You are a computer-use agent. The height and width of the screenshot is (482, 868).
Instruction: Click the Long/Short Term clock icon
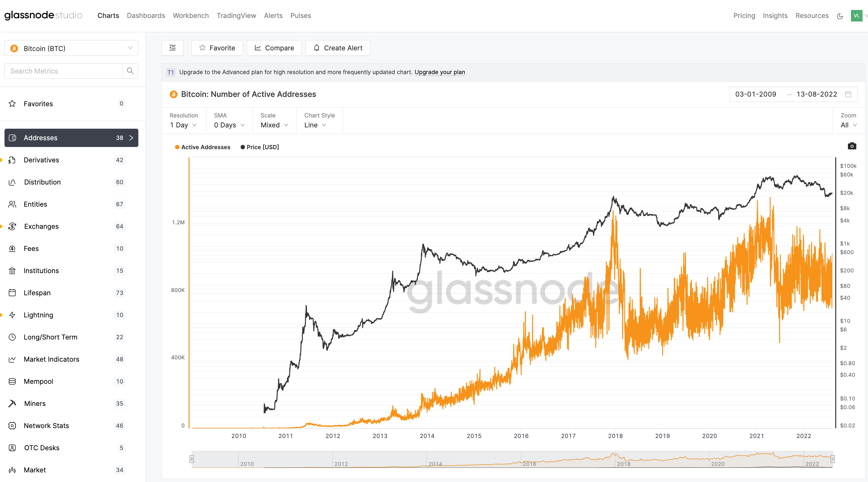[x=13, y=337]
